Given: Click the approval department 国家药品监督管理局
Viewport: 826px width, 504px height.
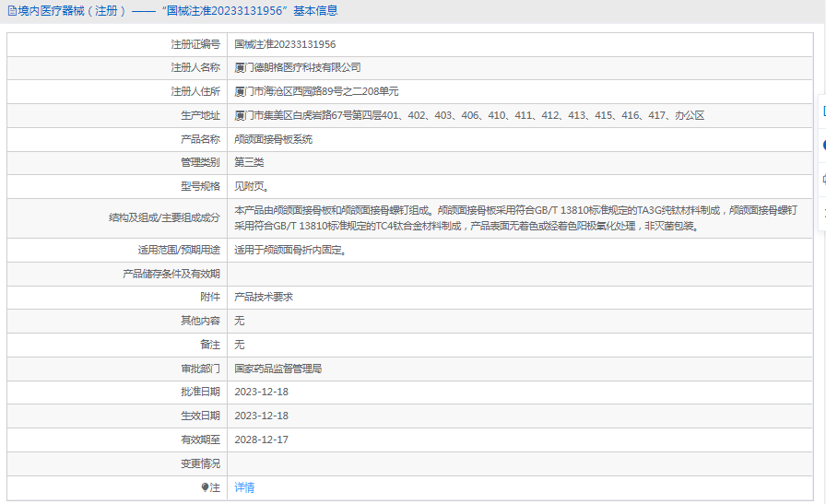Looking at the screenshot, I should click(278, 369).
